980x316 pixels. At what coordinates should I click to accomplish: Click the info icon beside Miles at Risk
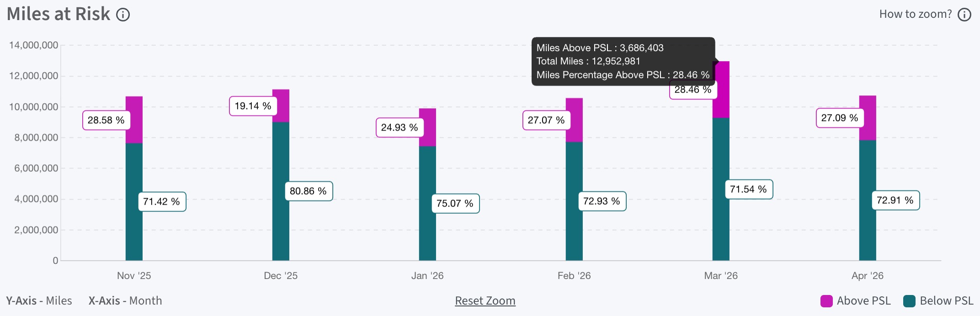tap(123, 15)
